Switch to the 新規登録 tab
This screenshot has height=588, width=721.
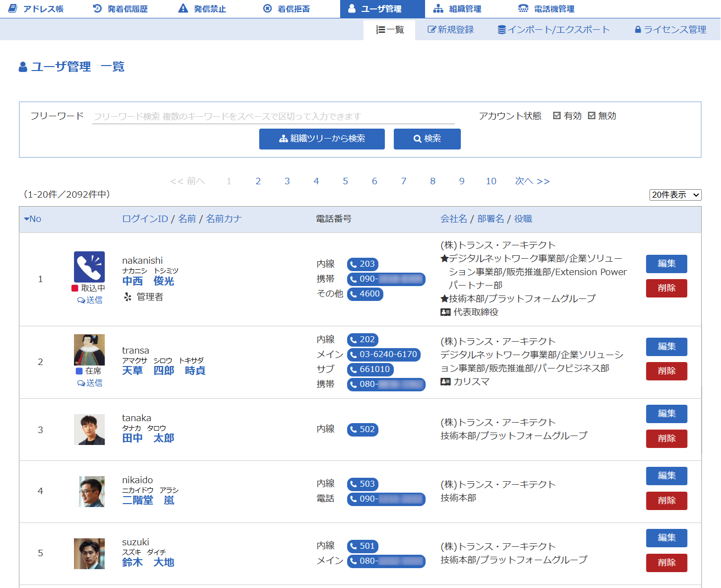coord(451,30)
